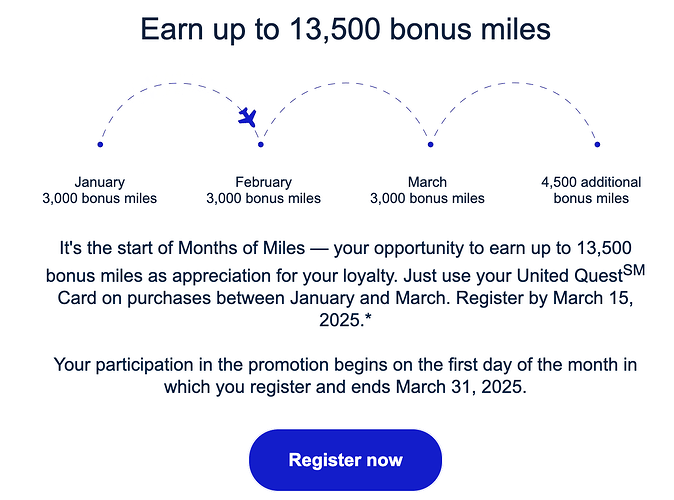This screenshot has width=674, height=500.
Task: Click the airplane icon on the arc
Action: coord(248,117)
